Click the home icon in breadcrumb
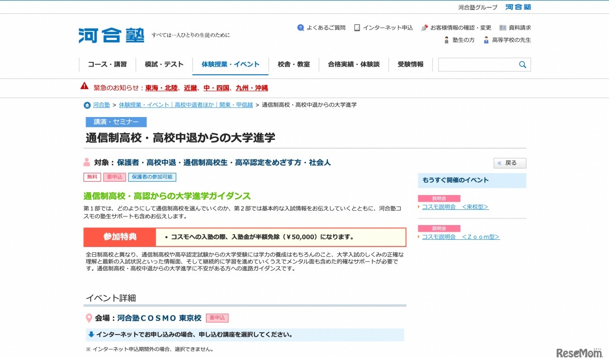609x364 pixels. pyautogui.click(x=87, y=105)
